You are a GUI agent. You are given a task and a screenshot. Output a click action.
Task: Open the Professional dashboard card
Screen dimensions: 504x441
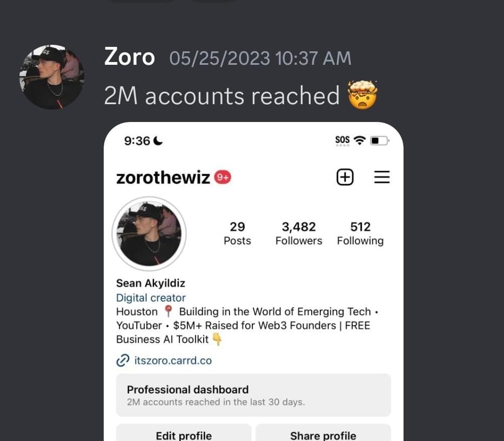[253, 395]
